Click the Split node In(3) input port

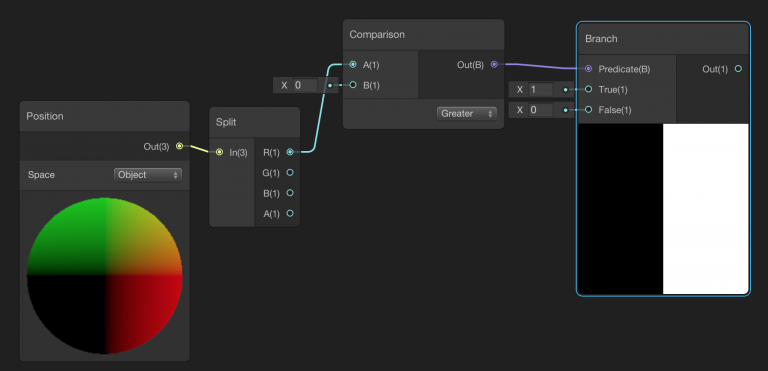(x=219, y=152)
